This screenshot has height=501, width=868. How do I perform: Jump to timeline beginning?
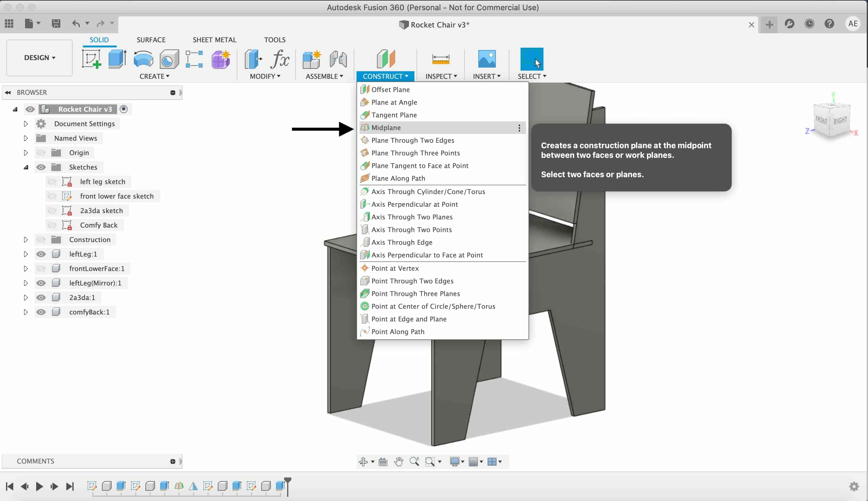click(10, 486)
